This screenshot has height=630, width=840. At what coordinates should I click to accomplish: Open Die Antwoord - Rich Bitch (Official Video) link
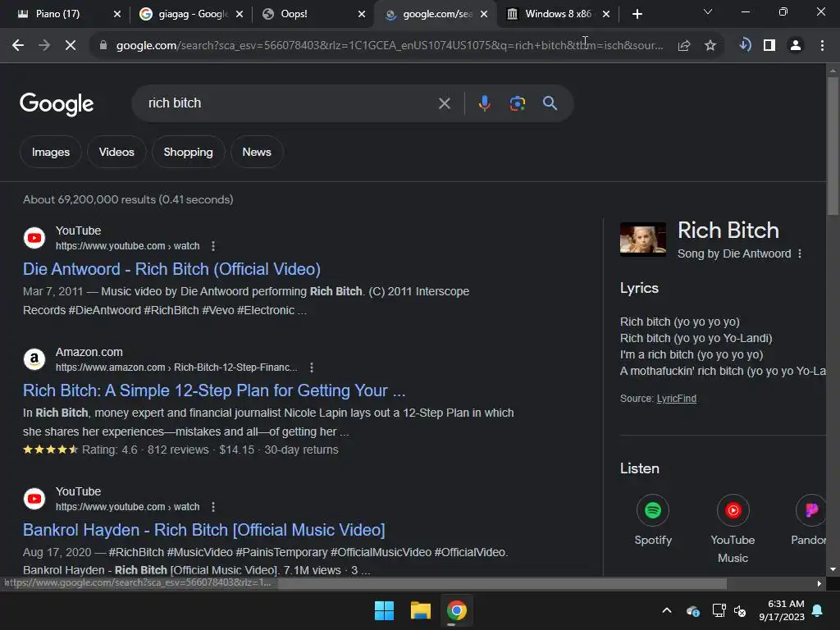171,269
